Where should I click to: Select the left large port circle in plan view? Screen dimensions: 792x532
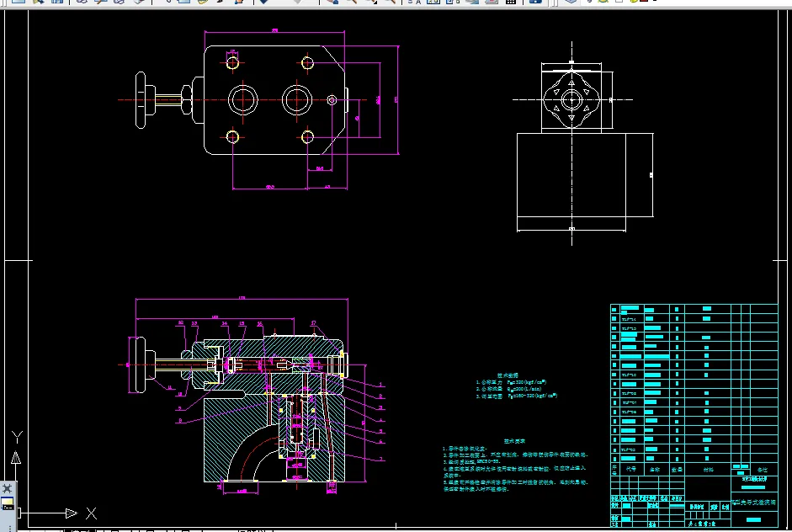click(x=243, y=100)
